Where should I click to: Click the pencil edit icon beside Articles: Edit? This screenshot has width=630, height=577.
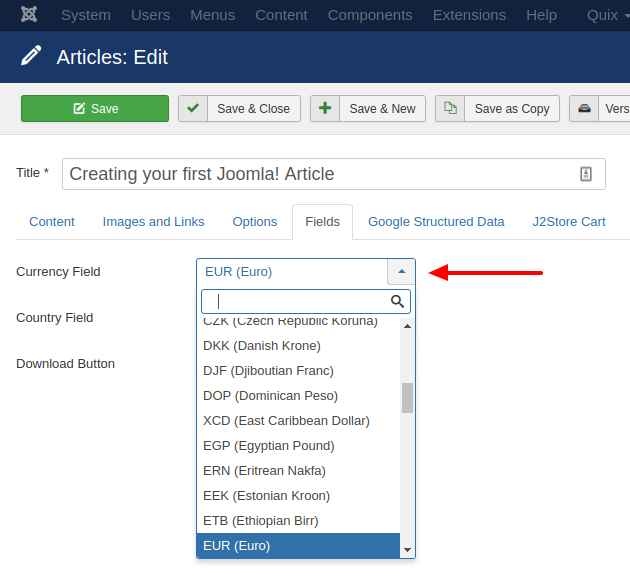pos(31,55)
